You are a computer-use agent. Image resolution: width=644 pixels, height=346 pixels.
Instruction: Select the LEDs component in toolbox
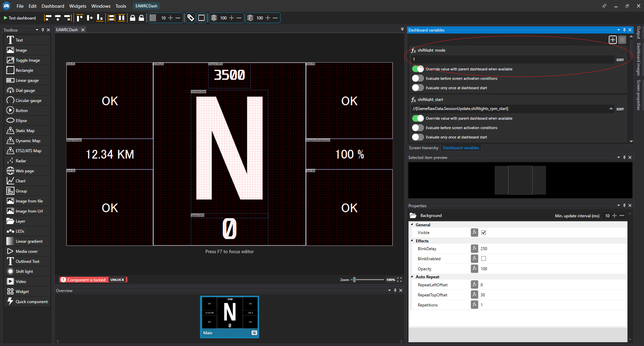click(28, 231)
